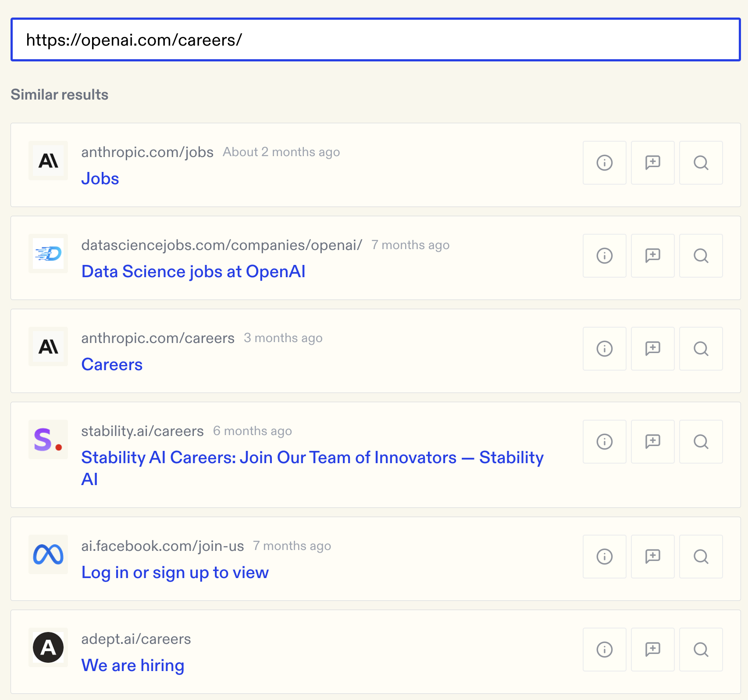Viewport: 748px width, 700px height.
Task: Click the "6 months ago" timestamp
Action: tap(253, 431)
